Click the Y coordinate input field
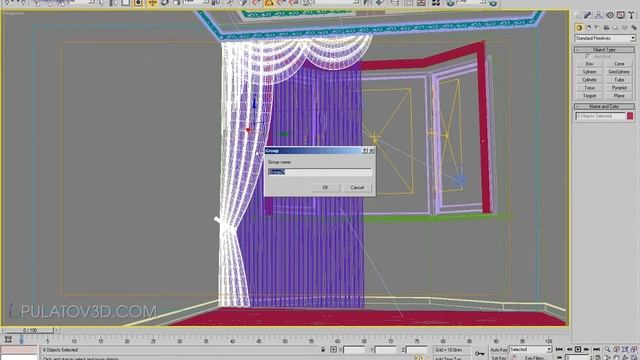Screen dimensions: 640x360 (385, 350)
